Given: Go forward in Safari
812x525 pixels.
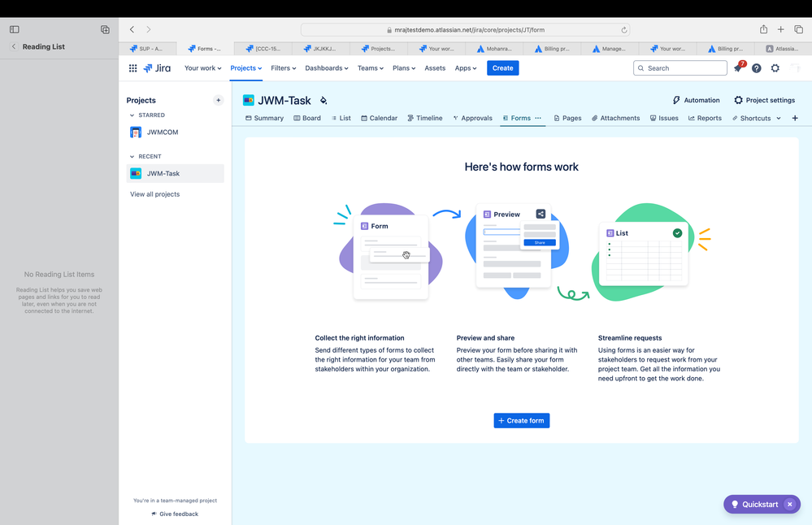Looking at the screenshot, I should point(149,29).
